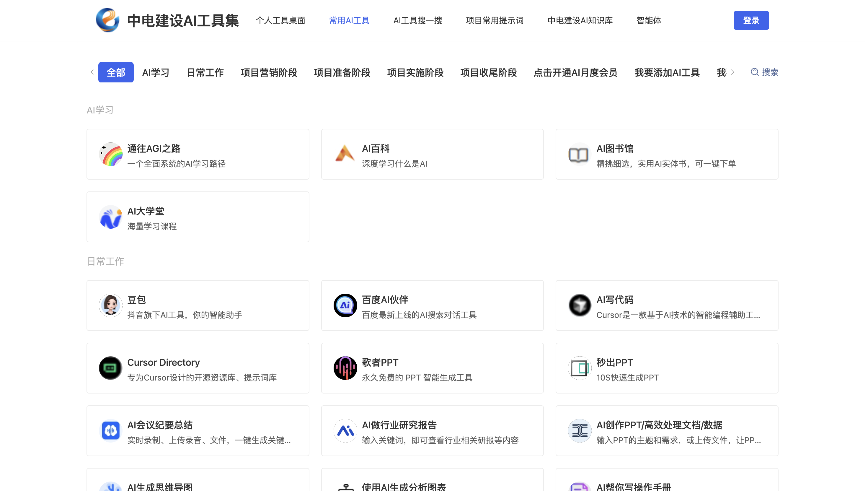Click the 百度AI伙伴 Ai bubble icon

tap(346, 306)
